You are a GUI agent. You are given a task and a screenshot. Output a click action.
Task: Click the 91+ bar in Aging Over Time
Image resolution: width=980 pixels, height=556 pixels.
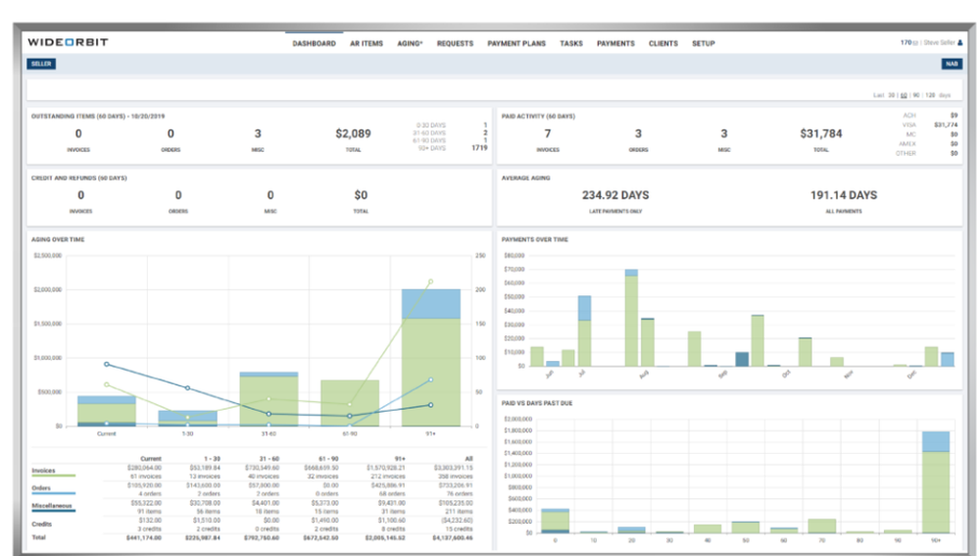tap(430, 357)
